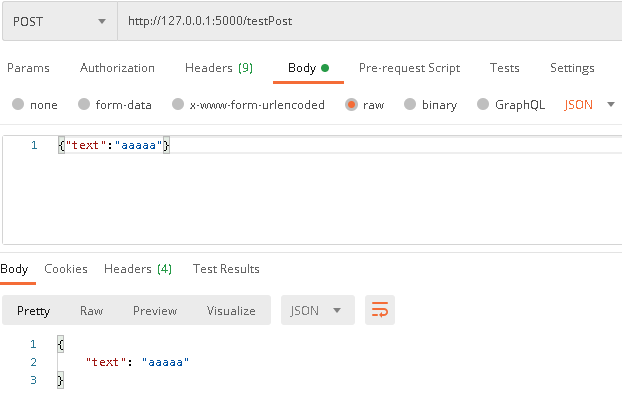Open the request Headers (9) tab
This screenshot has width=622, height=395.
pyautogui.click(x=219, y=68)
